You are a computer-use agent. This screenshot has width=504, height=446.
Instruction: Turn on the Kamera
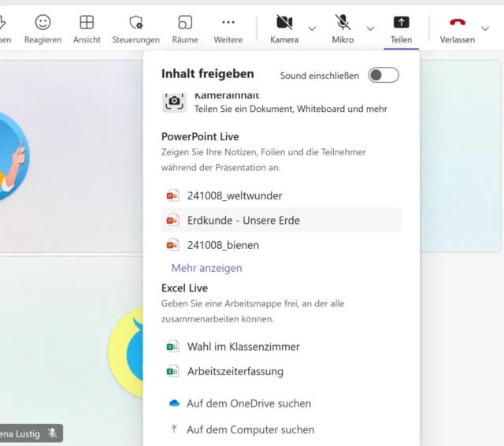click(x=284, y=29)
